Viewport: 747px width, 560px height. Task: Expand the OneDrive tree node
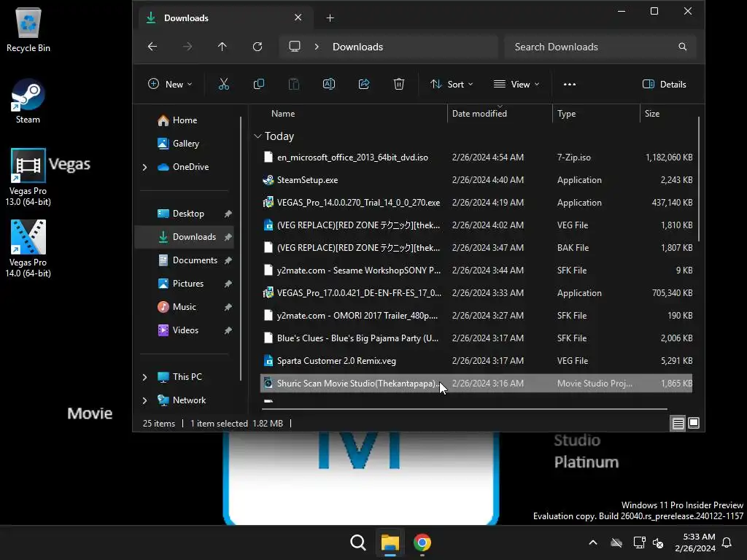coord(145,167)
